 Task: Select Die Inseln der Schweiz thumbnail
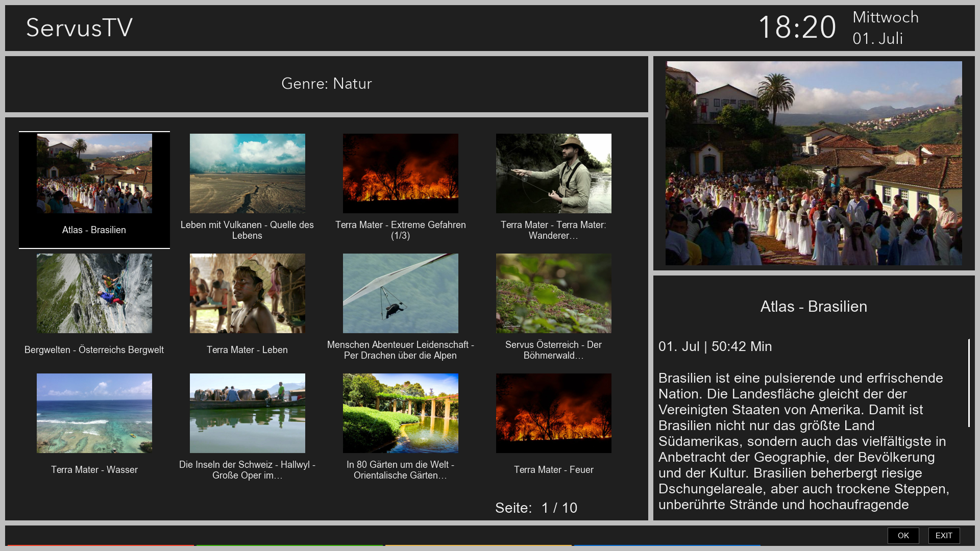pos(248,413)
